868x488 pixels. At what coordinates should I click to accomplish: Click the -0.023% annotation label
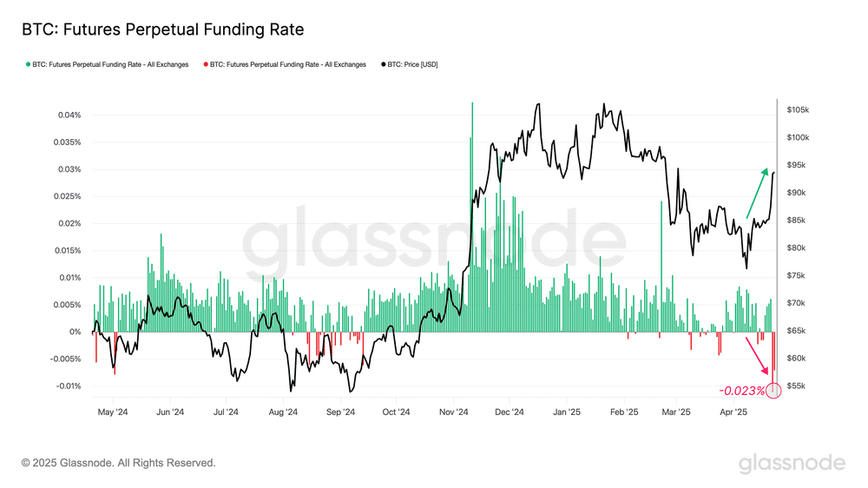point(742,391)
